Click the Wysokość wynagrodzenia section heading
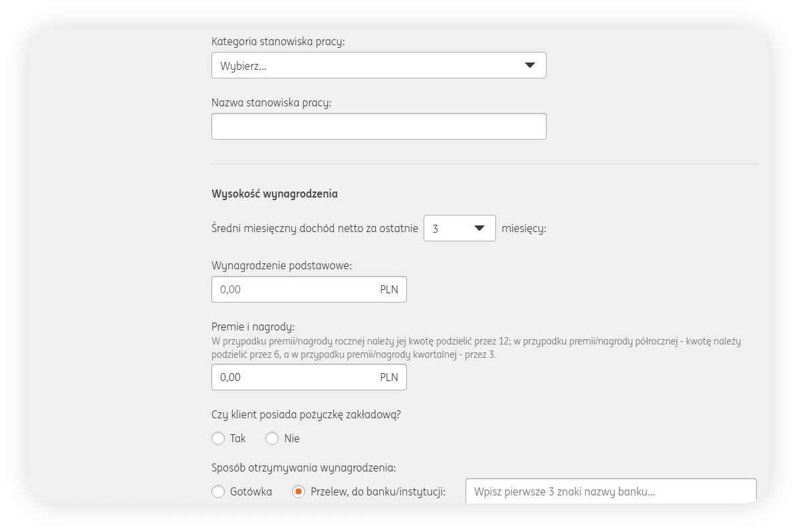The image size is (798, 532). (x=275, y=194)
